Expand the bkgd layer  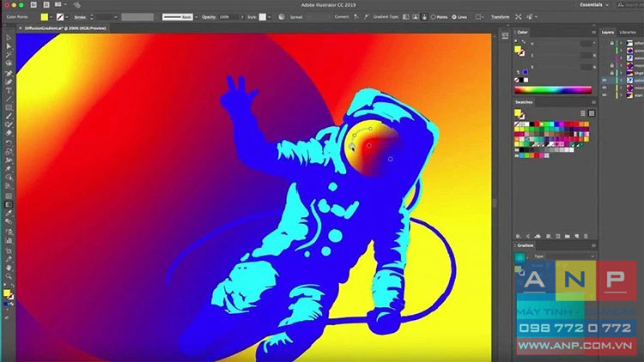coord(621,73)
